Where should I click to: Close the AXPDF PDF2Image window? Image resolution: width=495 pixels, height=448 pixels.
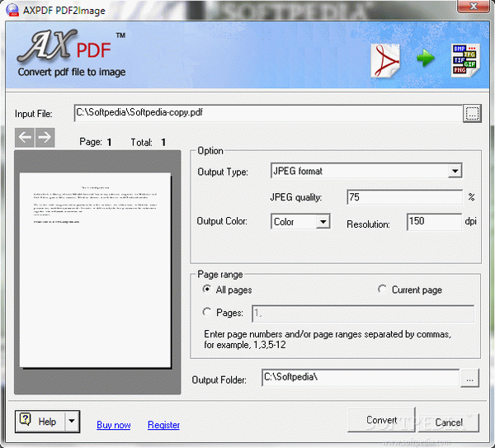474,7
